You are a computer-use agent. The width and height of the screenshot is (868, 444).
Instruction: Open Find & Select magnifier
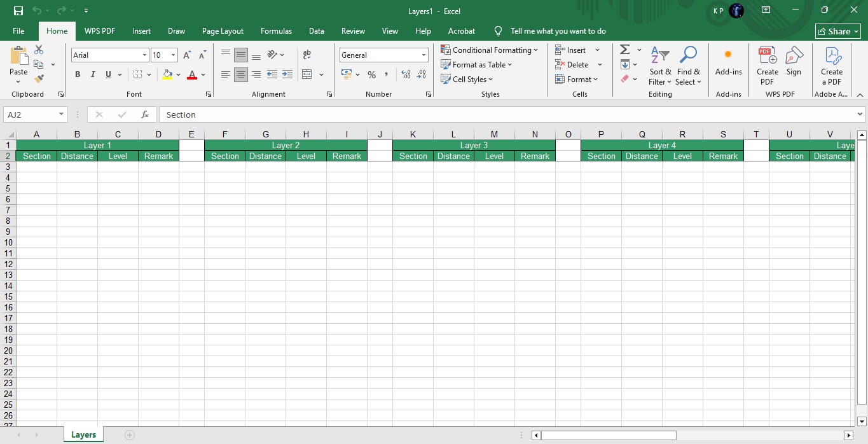point(689,66)
